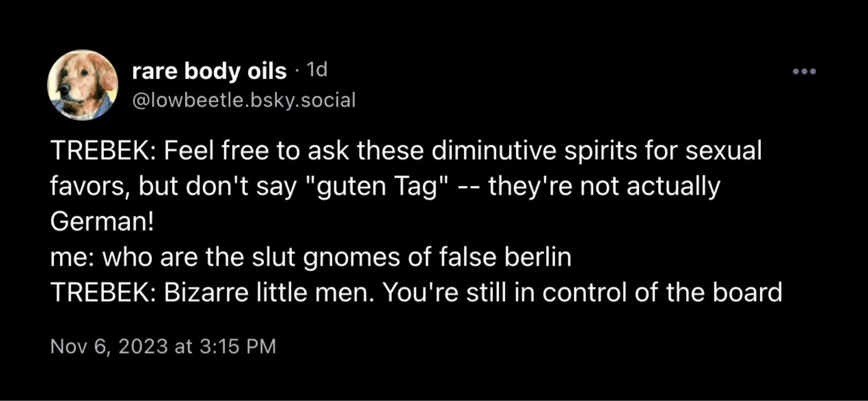Visit the @lowbeetle handle link

click(x=244, y=100)
